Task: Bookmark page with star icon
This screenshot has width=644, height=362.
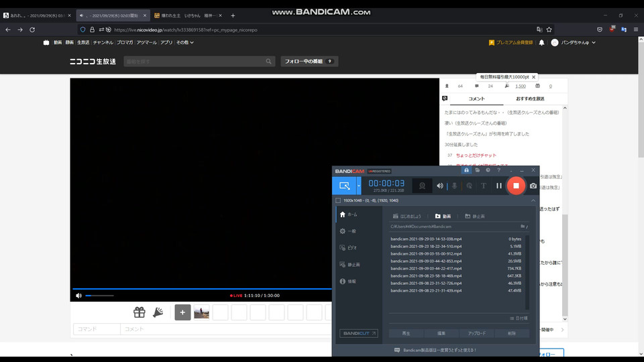Action: pos(549,29)
